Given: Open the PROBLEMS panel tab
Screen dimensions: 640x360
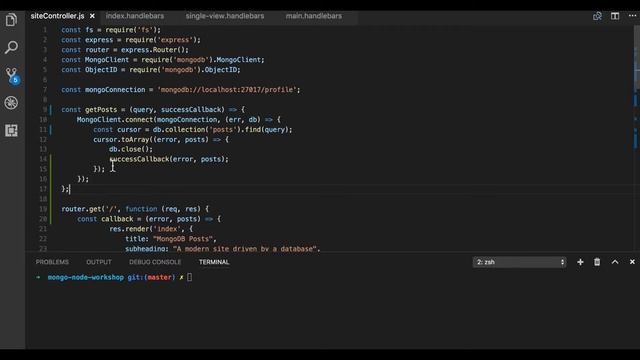Looking at the screenshot, I should [52, 262].
